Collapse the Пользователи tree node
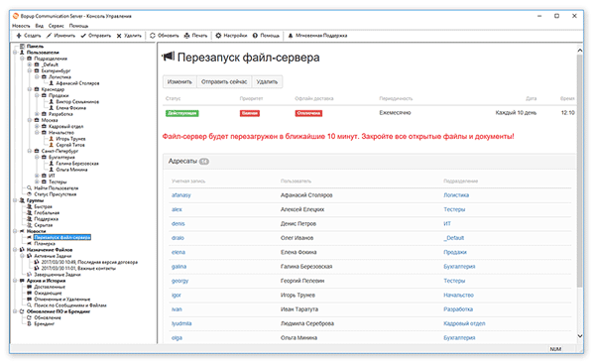The image size is (595, 364). (x=15, y=53)
